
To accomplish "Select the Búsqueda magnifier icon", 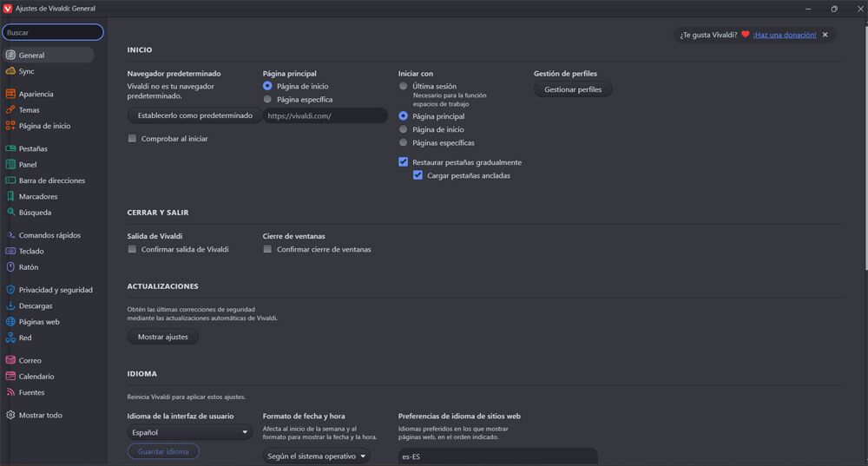I will [10, 212].
